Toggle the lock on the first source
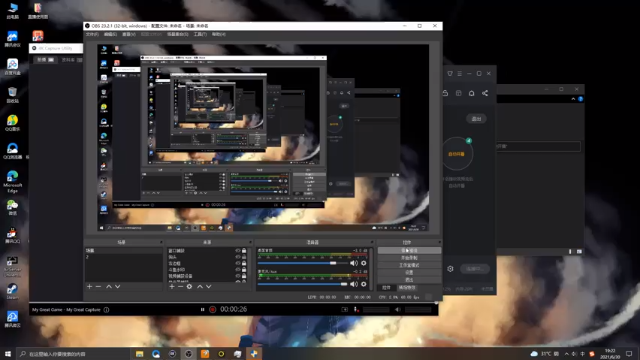Image resolution: width=640 pixels, height=360 pixels. pyautogui.click(x=244, y=251)
